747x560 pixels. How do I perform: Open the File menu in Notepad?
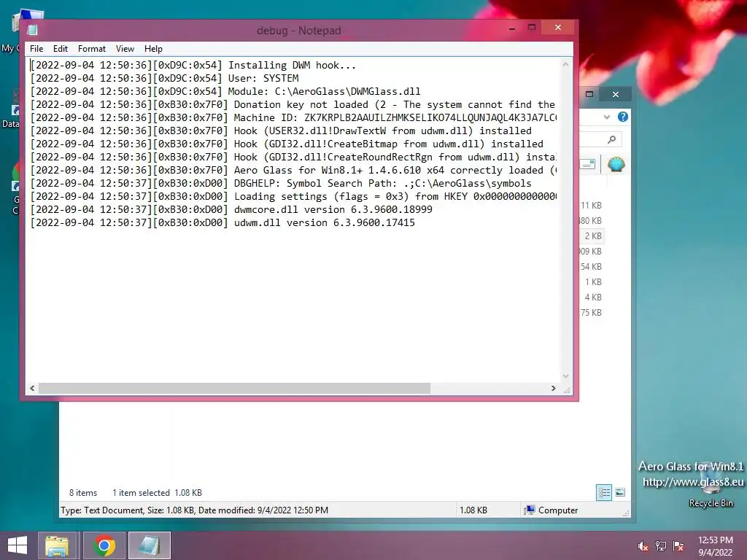36,49
